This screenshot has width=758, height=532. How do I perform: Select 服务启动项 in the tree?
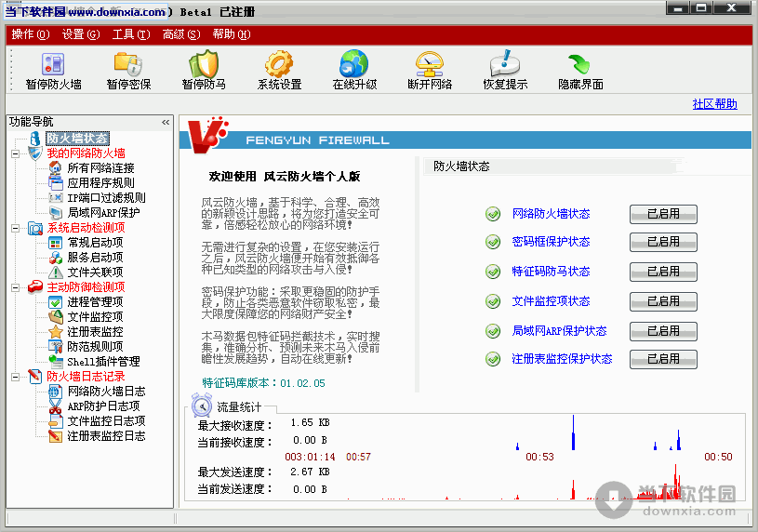[95, 258]
